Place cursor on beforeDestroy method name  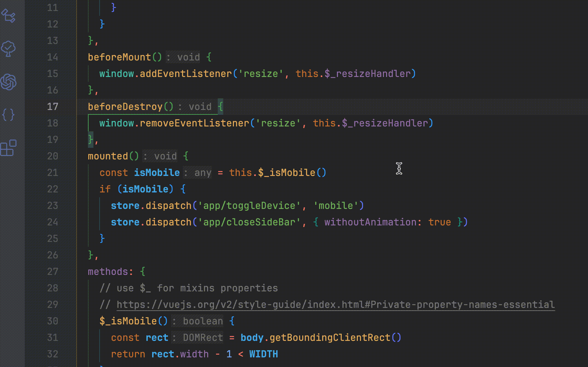(125, 107)
